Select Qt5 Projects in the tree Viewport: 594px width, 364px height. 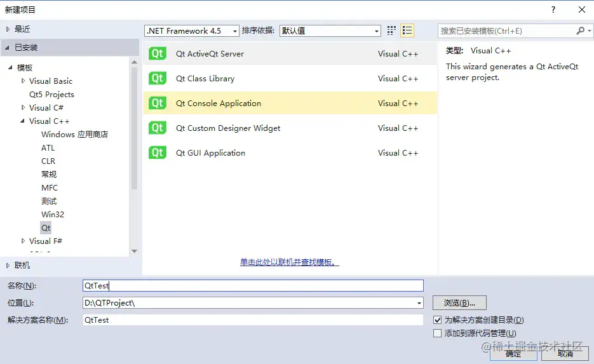point(51,94)
